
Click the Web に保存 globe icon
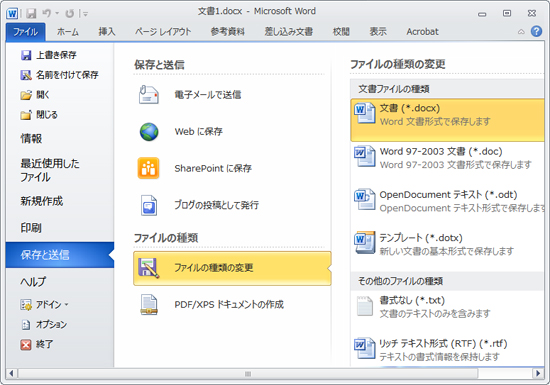click(149, 132)
